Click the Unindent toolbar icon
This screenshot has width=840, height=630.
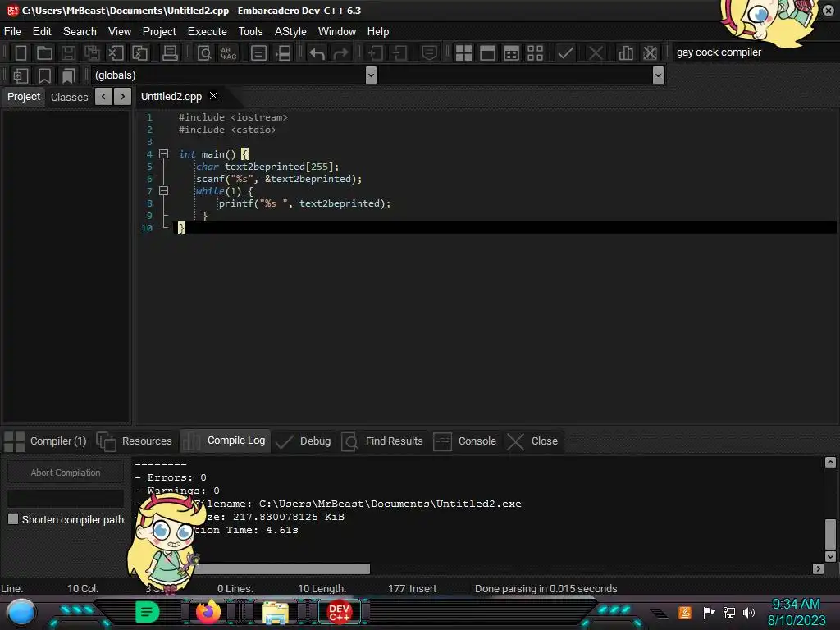[x=399, y=53]
